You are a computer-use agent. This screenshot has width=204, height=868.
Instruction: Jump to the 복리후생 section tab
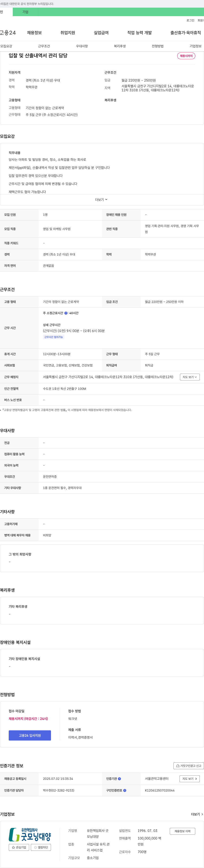click(x=120, y=46)
